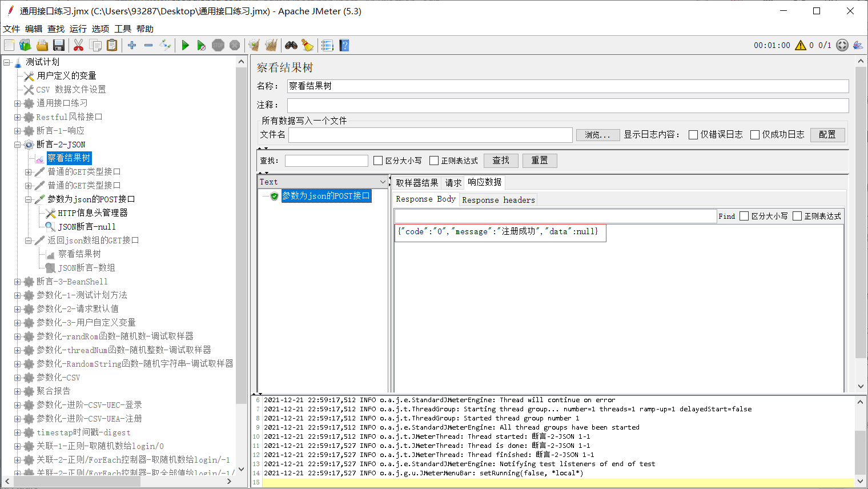Open Search with binoculars icon
This screenshot has width=868, height=489.
291,45
